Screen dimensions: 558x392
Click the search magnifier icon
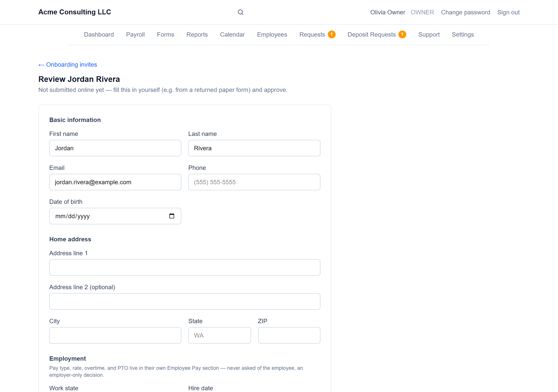[x=240, y=12]
